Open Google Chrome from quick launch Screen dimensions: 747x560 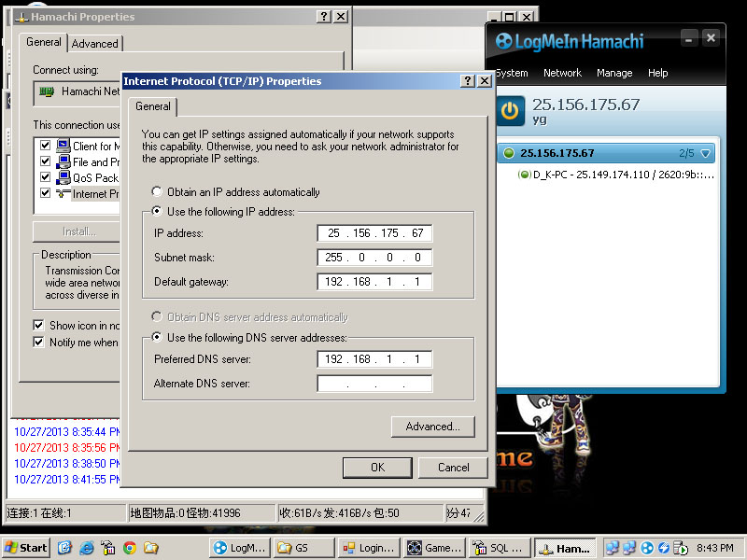point(129,548)
